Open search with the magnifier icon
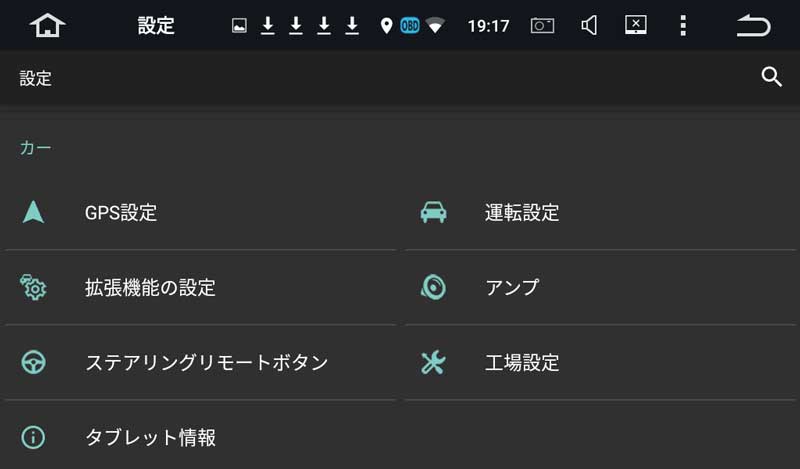This screenshot has height=469, width=800. pyautogui.click(x=771, y=77)
